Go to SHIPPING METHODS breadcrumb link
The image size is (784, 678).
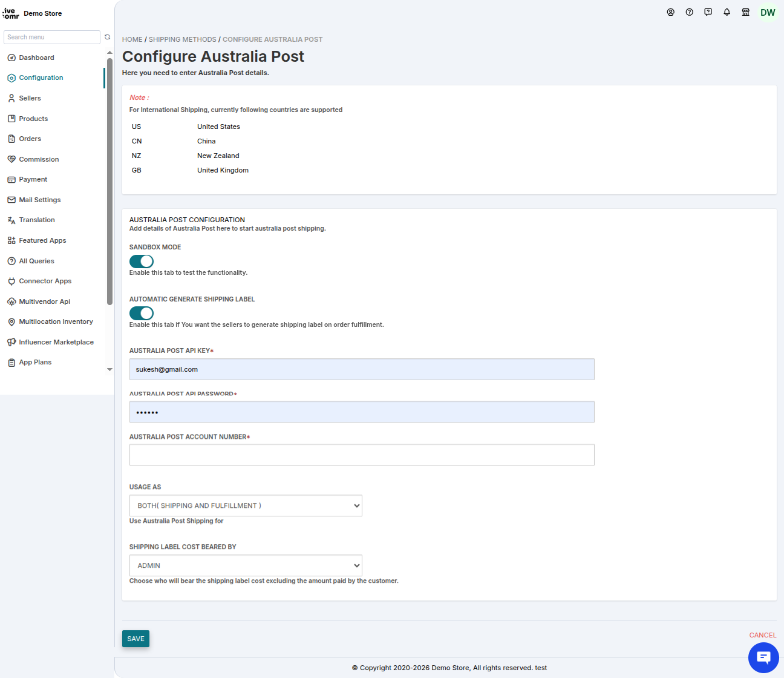click(x=183, y=39)
